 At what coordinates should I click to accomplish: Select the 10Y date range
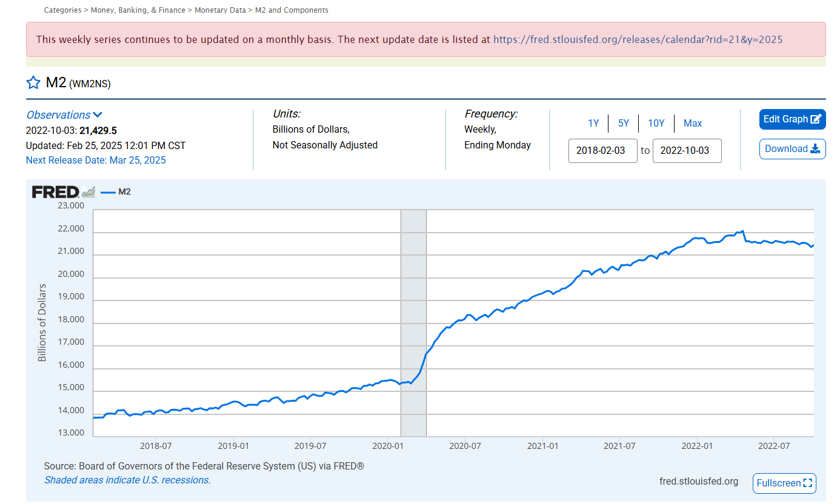point(656,124)
